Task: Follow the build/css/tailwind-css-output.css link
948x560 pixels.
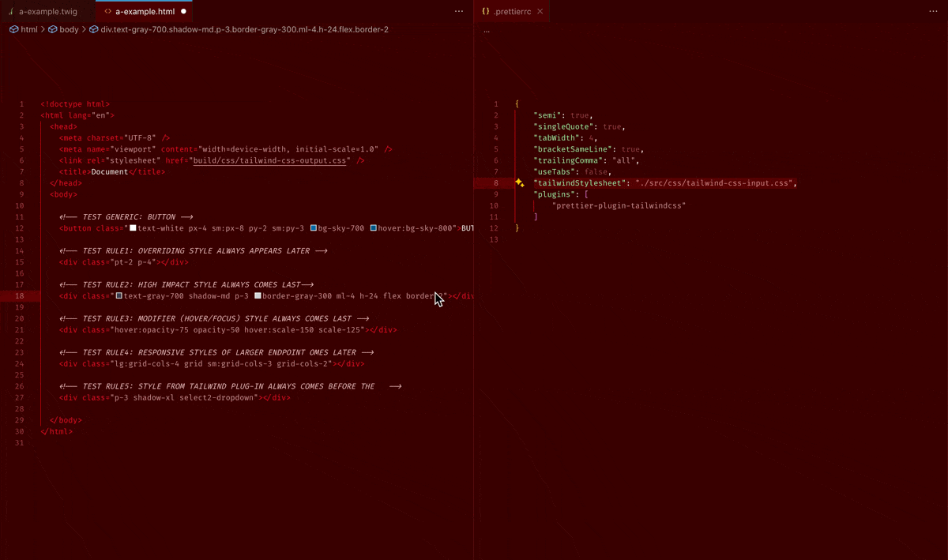Action: 269,160
